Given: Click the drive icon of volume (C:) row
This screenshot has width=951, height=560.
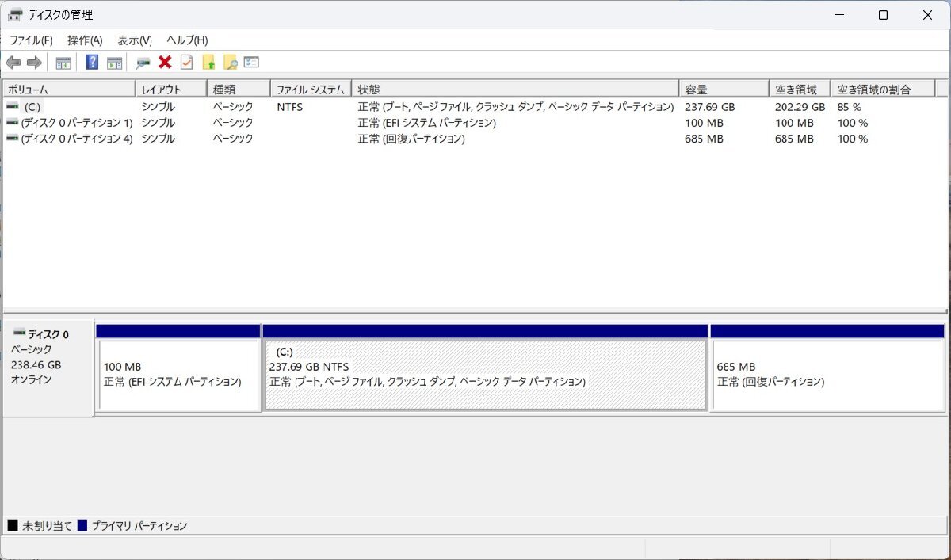Looking at the screenshot, I should (x=13, y=106).
